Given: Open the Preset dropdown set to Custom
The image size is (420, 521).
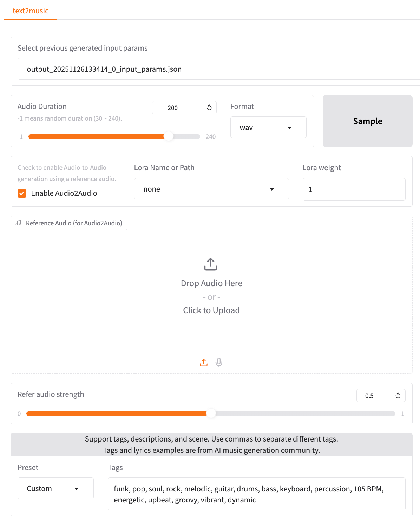Looking at the screenshot, I should [x=55, y=488].
